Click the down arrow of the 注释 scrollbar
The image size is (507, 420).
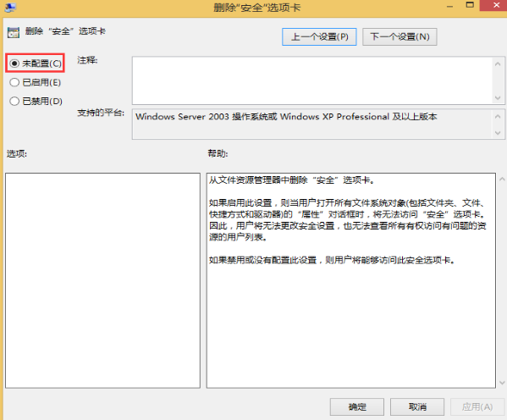498,97
